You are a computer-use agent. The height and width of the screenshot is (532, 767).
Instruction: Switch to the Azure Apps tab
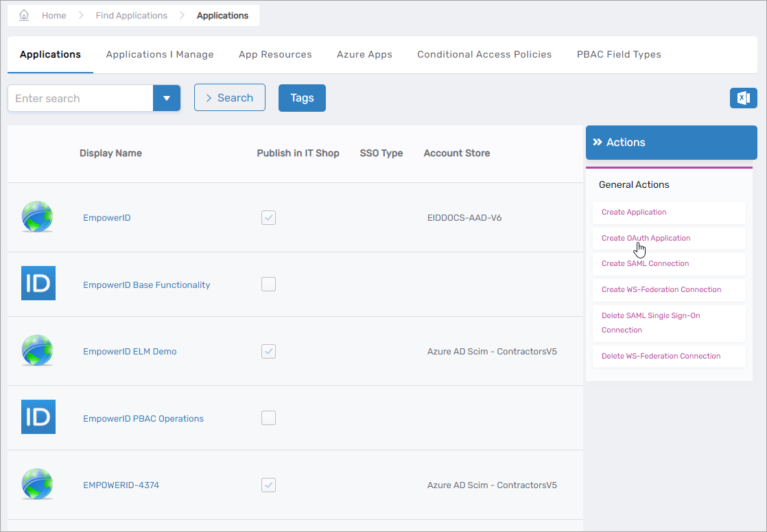[364, 54]
